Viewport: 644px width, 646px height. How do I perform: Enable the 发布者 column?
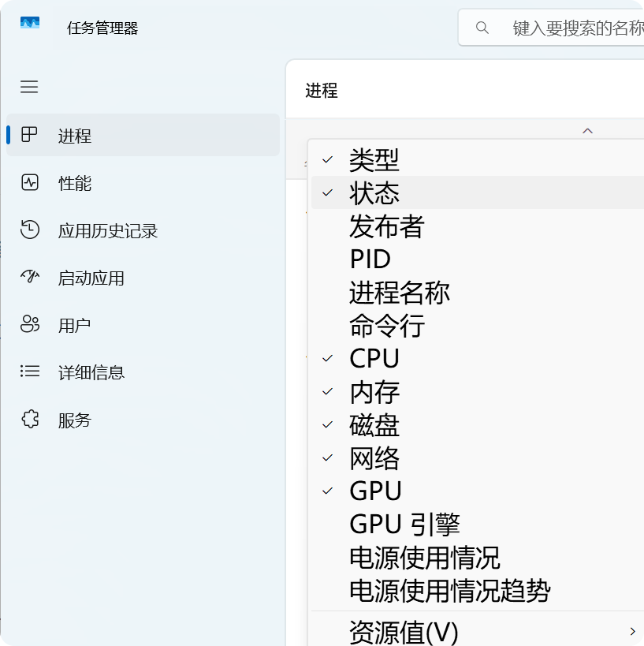478,226
